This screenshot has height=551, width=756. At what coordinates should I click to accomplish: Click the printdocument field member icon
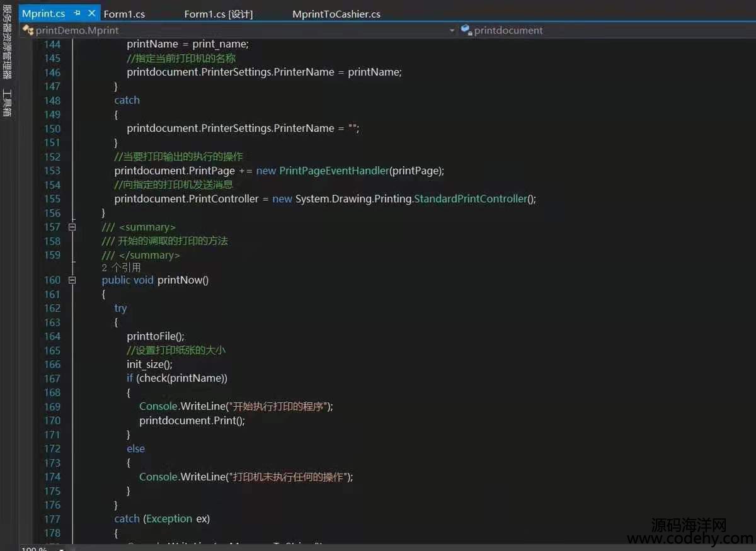[x=466, y=30]
